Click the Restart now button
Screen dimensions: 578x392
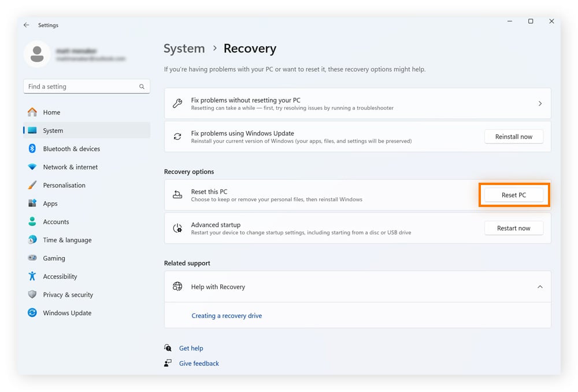[513, 228]
